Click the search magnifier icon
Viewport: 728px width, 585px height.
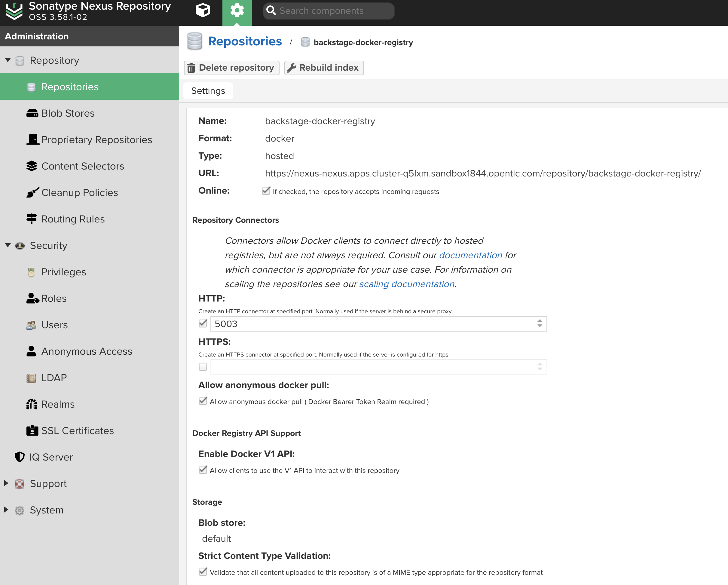pos(271,11)
